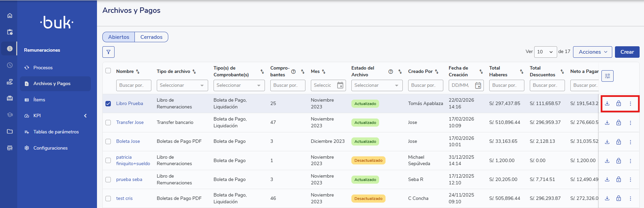Open Procesos in the sidebar menu

point(43,68)
